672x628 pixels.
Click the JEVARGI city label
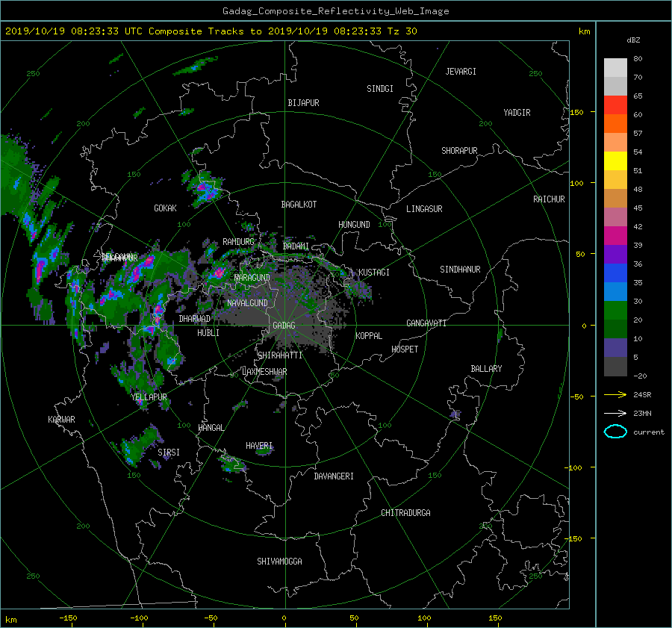(x=461, y=72)
